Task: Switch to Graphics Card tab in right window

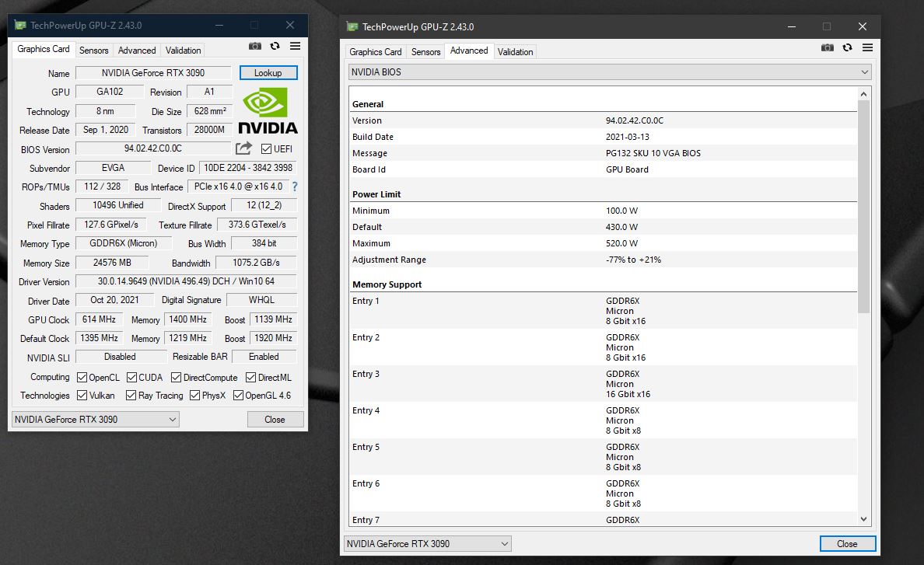Action: [376, 52]
